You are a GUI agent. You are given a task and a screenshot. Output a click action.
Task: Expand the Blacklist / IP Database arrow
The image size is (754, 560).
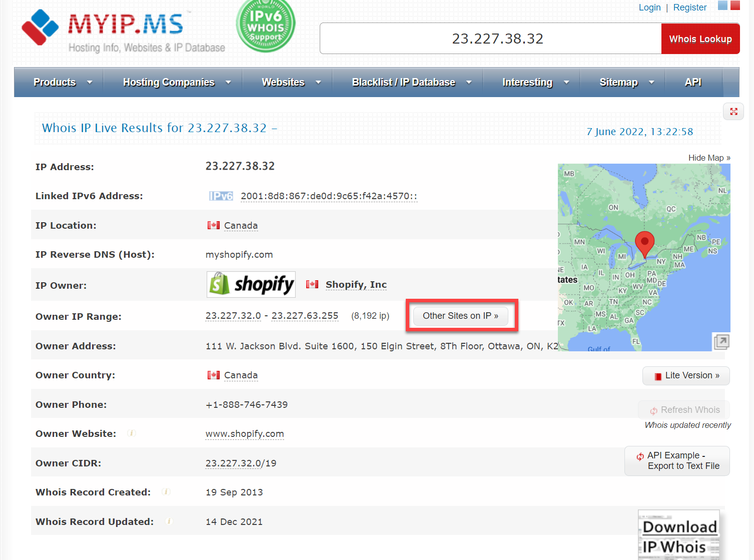pos(469,83)
